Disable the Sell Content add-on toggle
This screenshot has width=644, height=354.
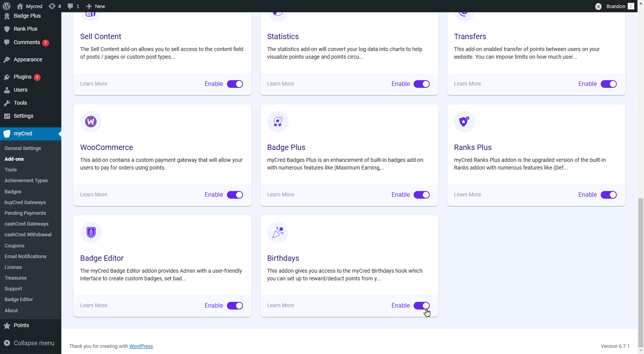[x=235, y=84]
